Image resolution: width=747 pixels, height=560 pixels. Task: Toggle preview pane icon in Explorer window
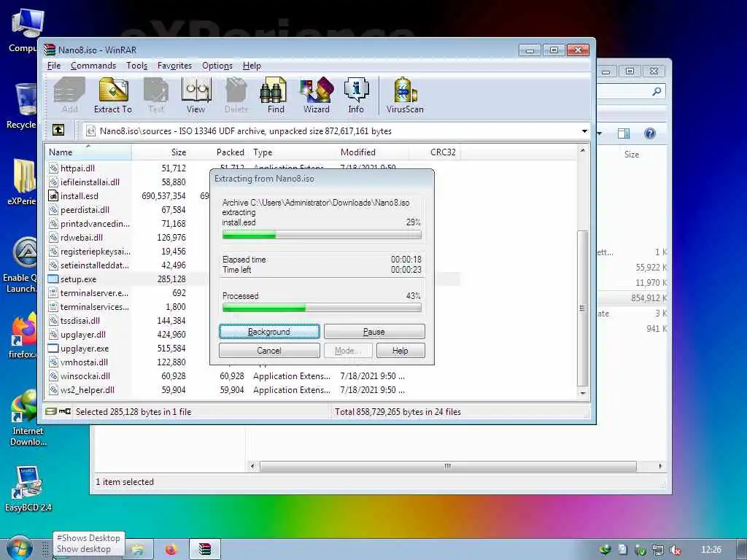coord(624,133)
